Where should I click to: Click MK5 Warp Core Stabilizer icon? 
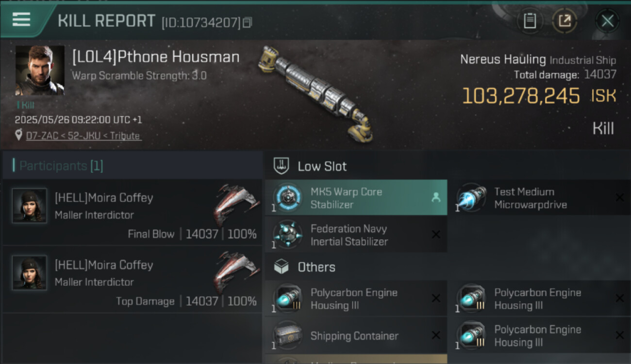pyautogui.click(x=287, y=198)
